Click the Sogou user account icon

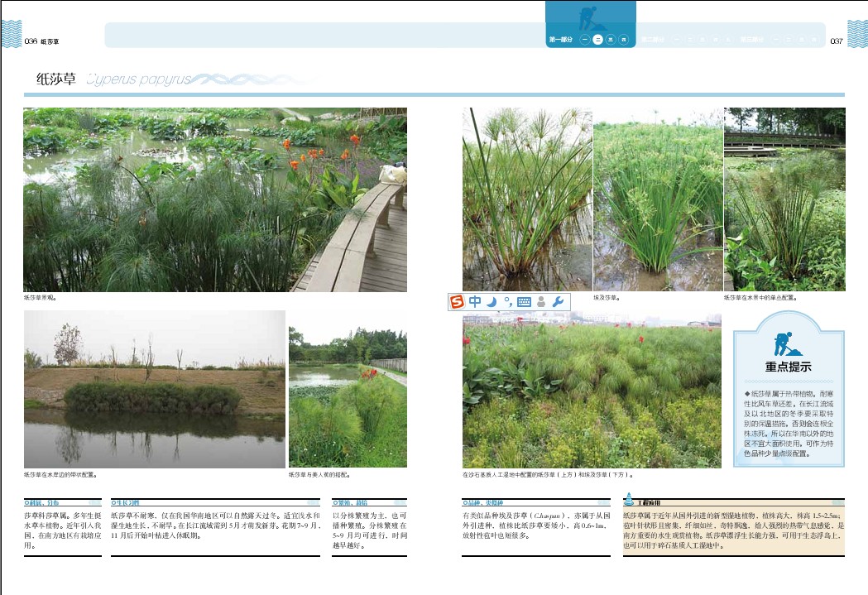(541, 302)
